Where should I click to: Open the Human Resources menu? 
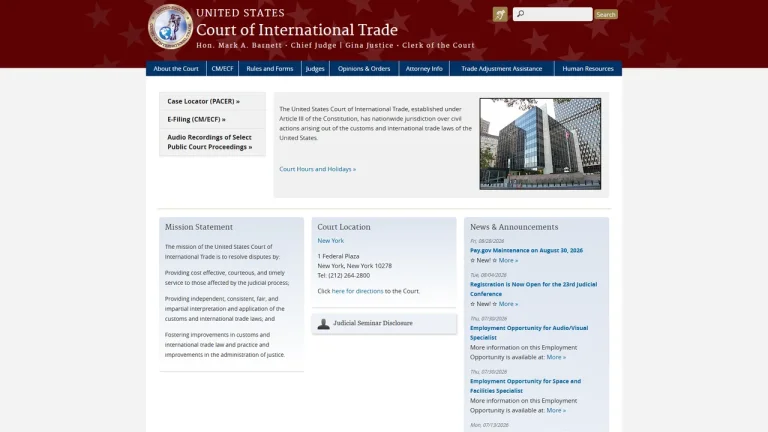[588, 69]
